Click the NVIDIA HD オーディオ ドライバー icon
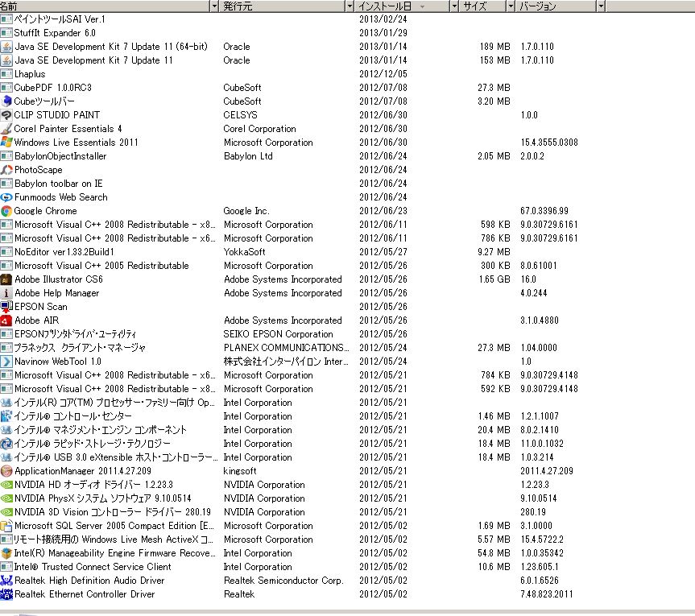The image size is (695, 616). point(6,485)
